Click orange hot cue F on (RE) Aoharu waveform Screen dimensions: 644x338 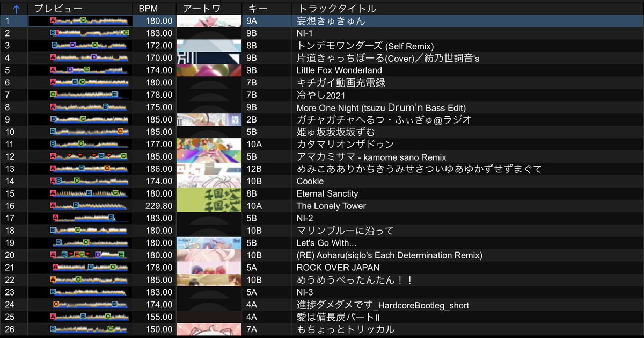(x=76, y=255)
